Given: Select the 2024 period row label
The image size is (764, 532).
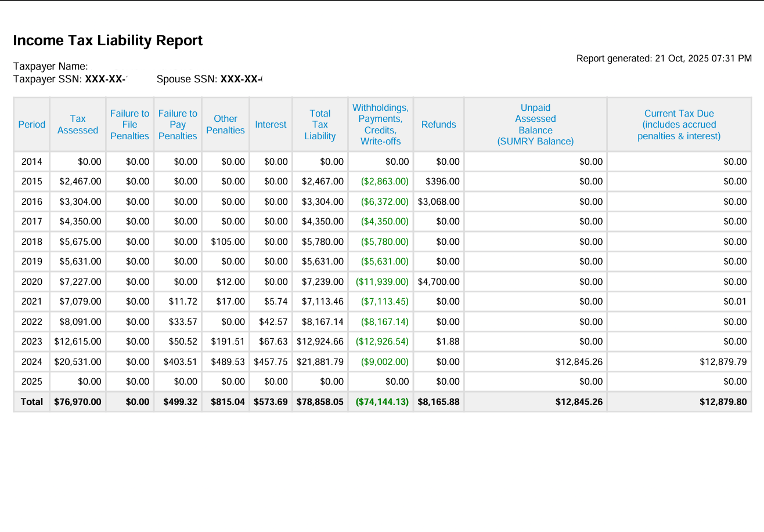Looking at the screenshot, I should click(x=31, y=361).
